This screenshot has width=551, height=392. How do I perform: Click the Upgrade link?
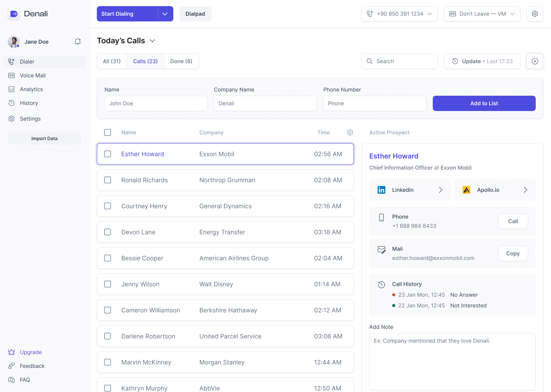(x=31, y=352)
